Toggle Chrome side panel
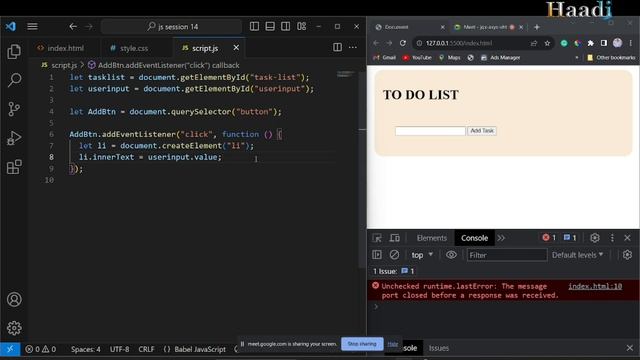Image resolution: width=640 pixels, height=360 pixels. pyautogui.click(x=604, y=43)
